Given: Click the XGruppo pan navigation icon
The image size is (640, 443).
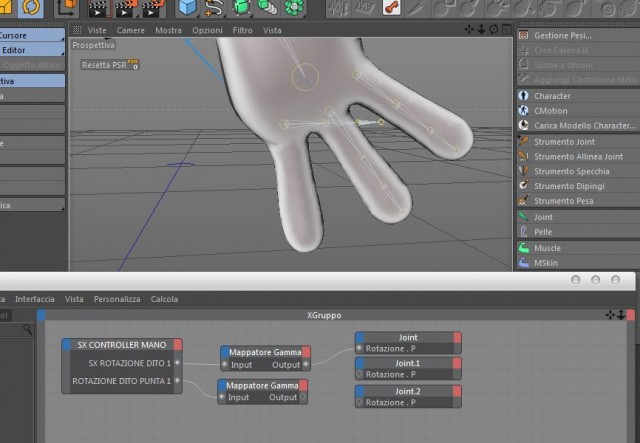Looking at the screenshot, I should (x=610, y=315).
